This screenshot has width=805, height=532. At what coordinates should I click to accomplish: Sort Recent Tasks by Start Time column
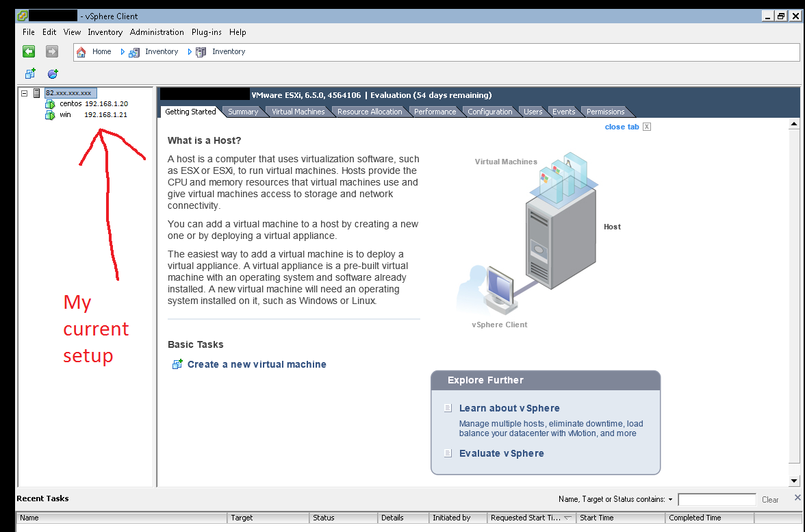pyautogui.click(x=620, y=518)
